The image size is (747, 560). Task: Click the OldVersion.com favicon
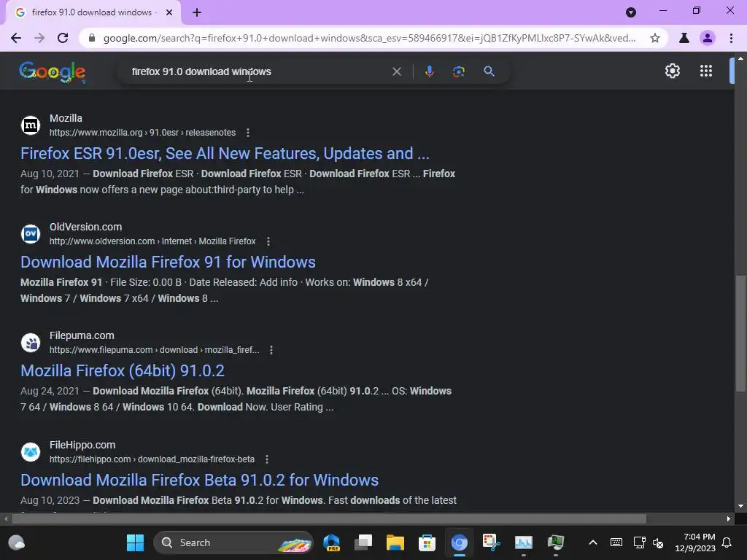point(31,234)
